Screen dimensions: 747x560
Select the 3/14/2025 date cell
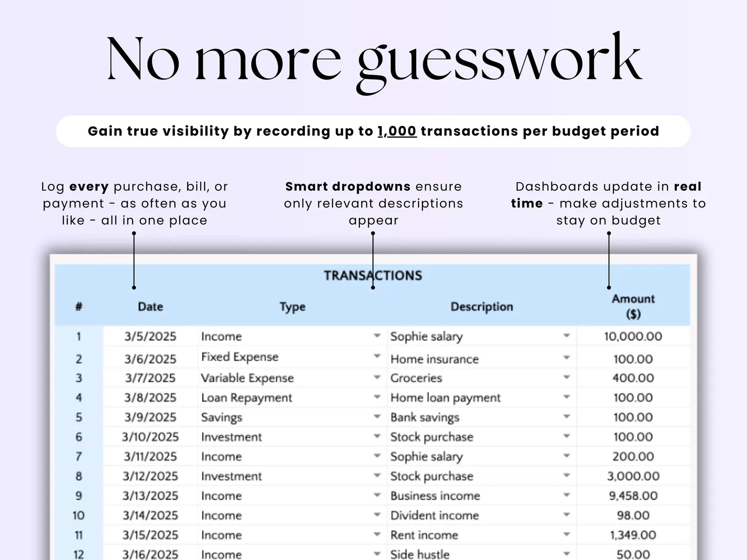(151, 515)
